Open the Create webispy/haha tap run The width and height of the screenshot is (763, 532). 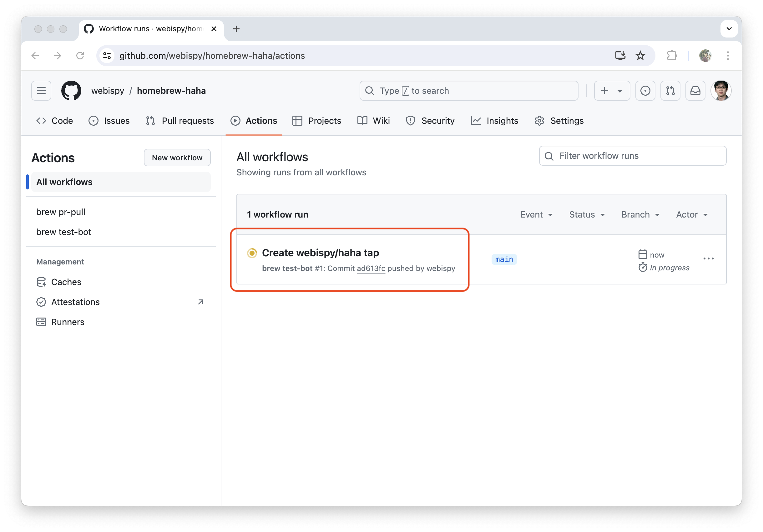pos(320,253)
